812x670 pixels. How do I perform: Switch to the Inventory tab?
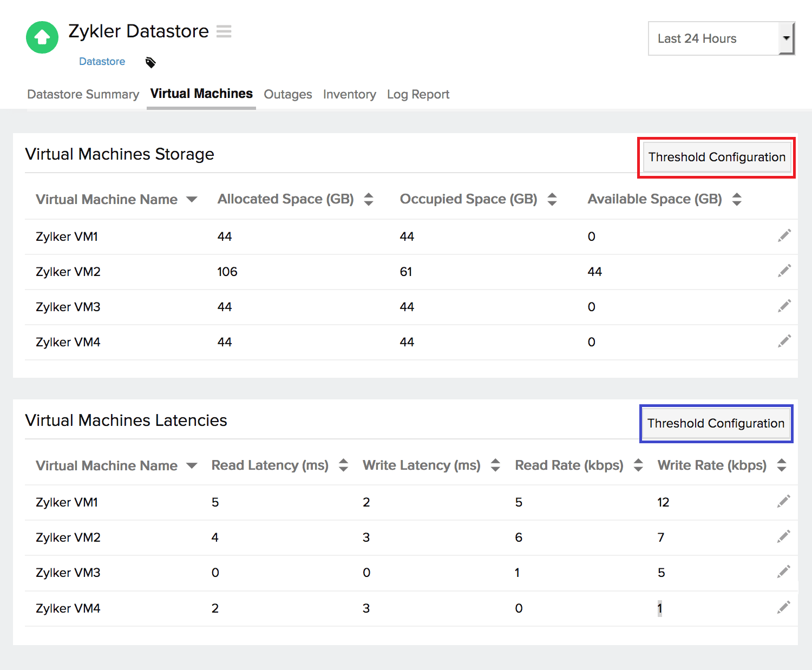pyautogui.click(x=349, y=94)
